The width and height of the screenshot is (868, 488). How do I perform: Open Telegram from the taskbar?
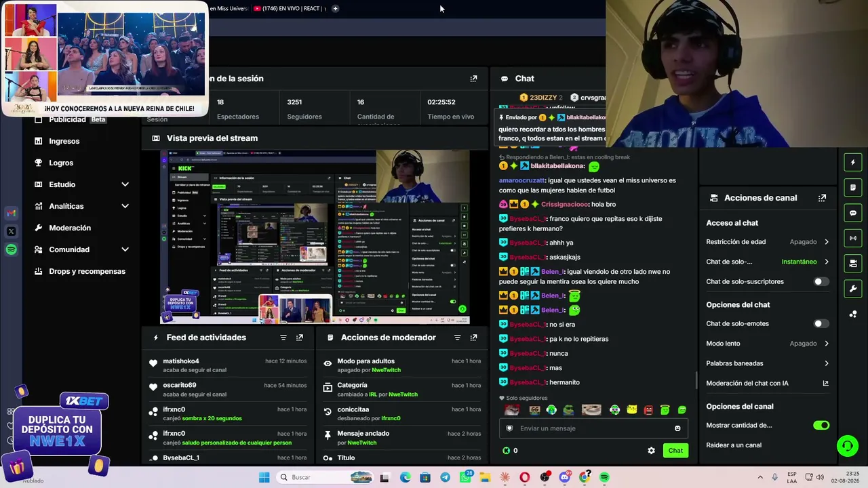click(445, 477)
